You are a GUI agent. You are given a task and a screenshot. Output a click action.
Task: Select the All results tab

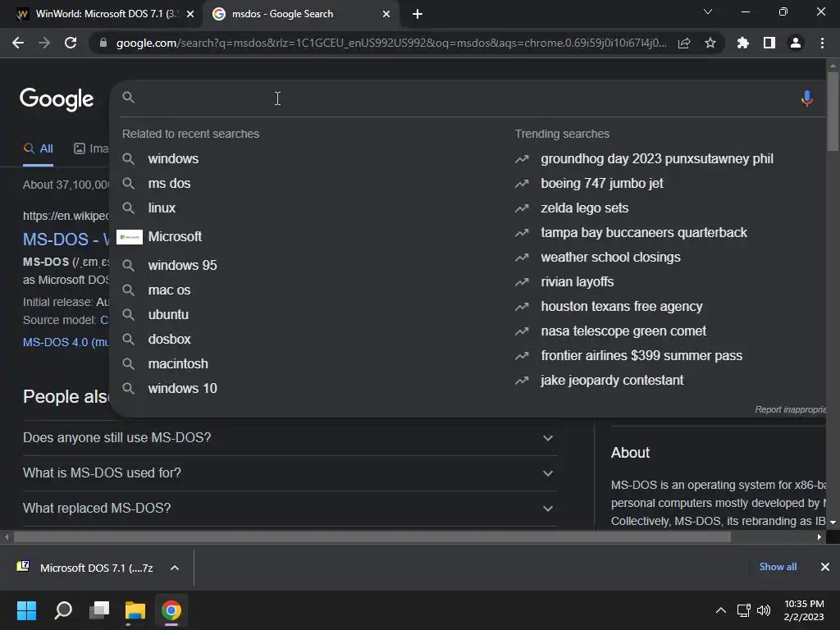pos(38,149)
